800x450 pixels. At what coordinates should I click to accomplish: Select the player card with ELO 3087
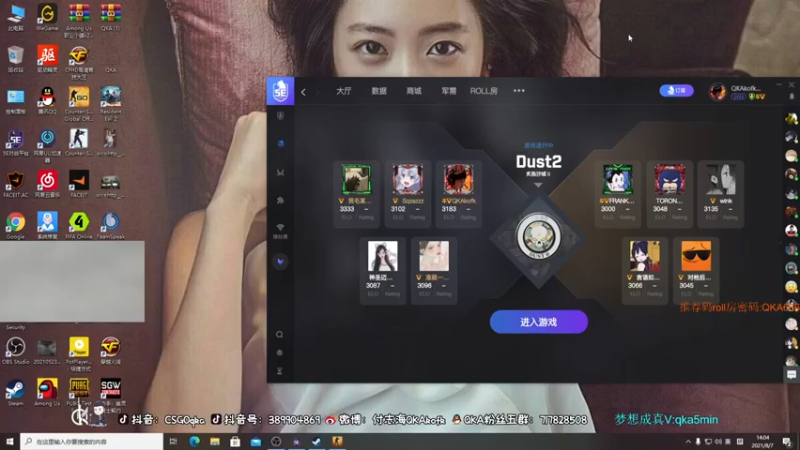383,270
